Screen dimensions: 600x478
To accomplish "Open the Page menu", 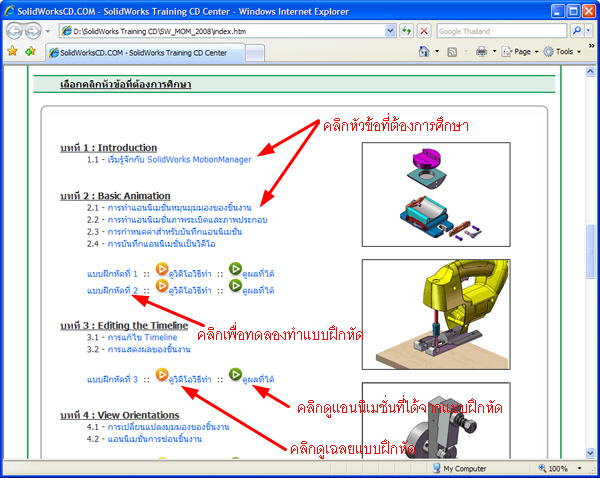I will click(519, 52).
